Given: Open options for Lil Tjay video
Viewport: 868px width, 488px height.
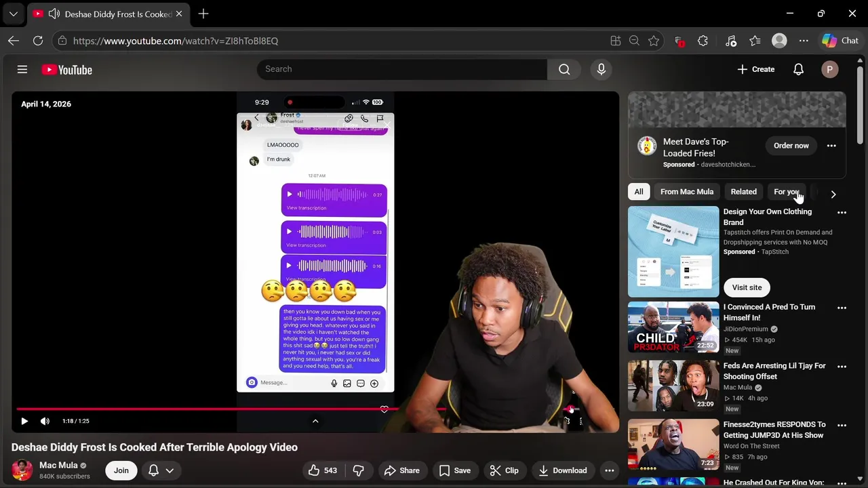Looking at the screenshot, I should (x=842, y=366).
